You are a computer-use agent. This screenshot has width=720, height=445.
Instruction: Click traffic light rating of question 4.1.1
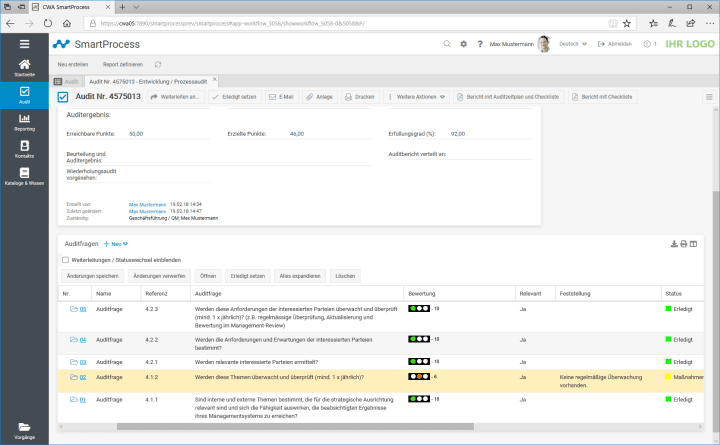(419, 399)
